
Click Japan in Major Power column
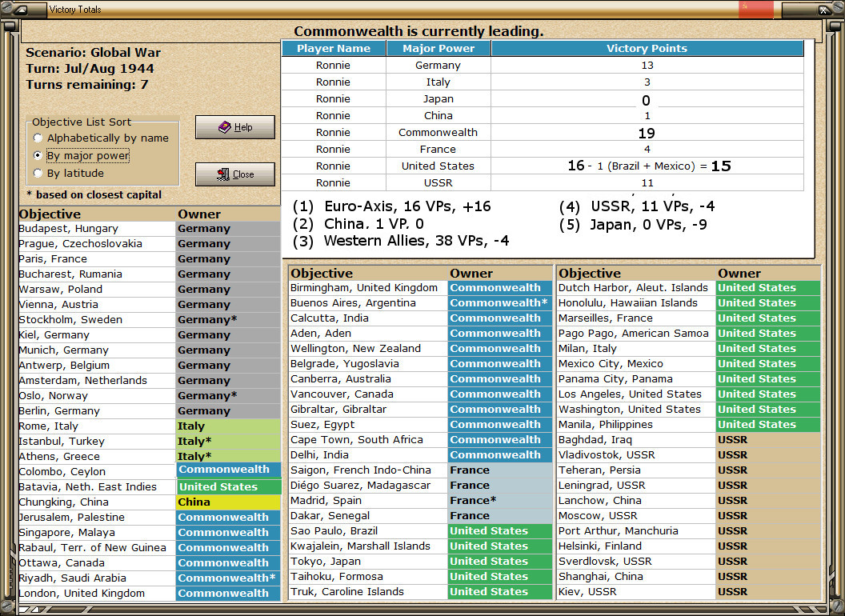coord(439,98)
